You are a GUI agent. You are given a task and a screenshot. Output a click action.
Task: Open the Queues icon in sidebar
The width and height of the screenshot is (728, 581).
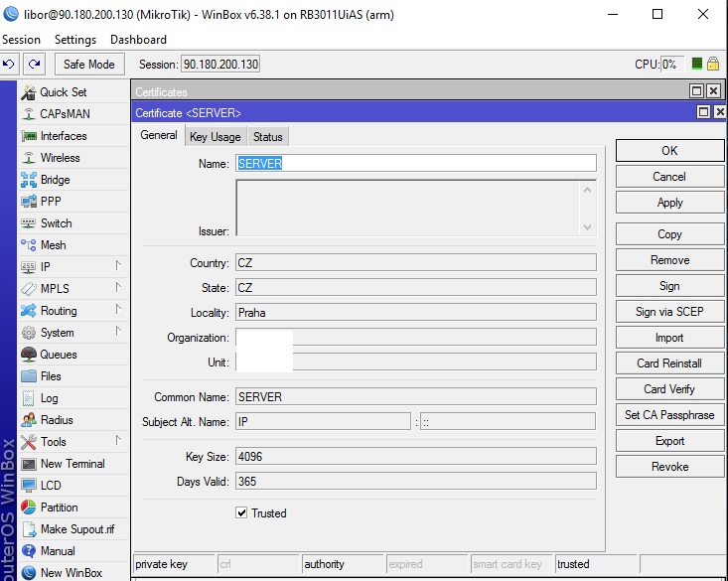tap(29, 355)
